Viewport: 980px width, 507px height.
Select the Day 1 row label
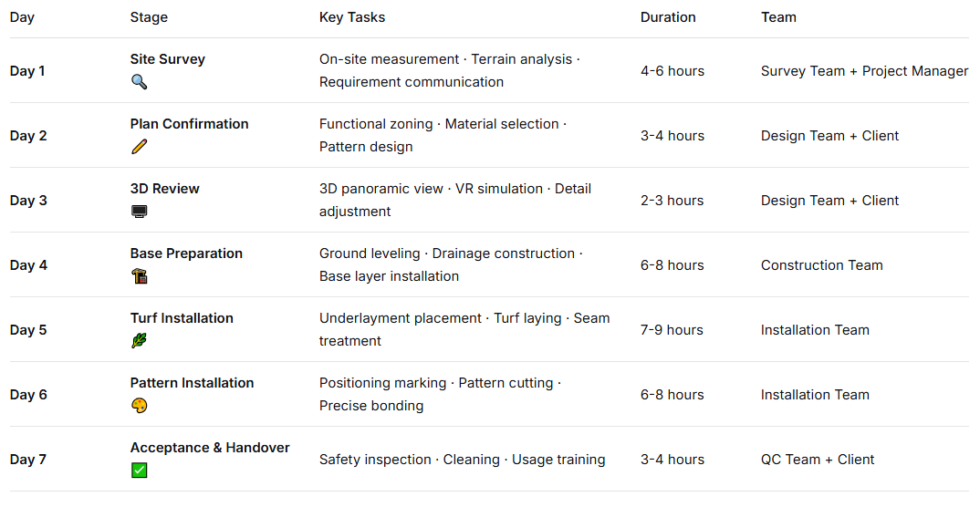(27, 71)
